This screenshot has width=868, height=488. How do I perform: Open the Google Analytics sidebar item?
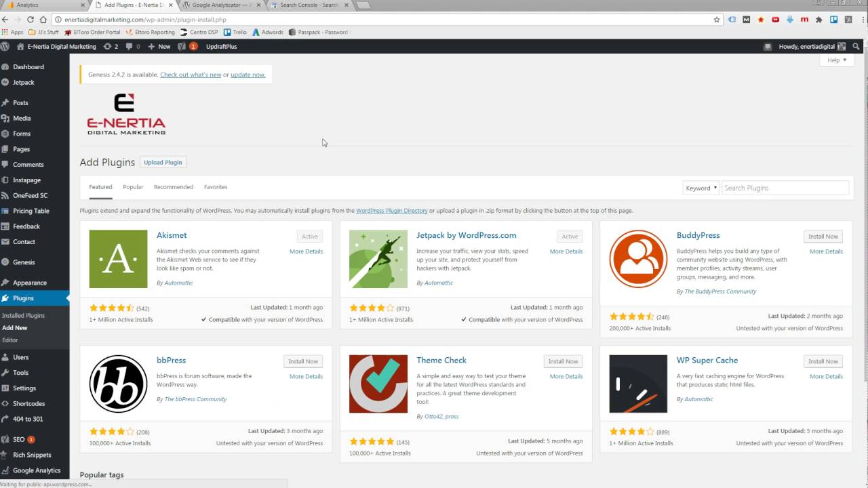point(35,470)
